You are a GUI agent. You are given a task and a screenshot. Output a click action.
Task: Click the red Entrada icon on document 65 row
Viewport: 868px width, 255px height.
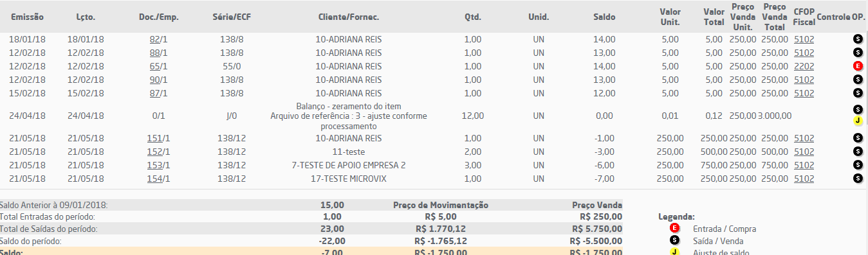click(x=857, y=66)
